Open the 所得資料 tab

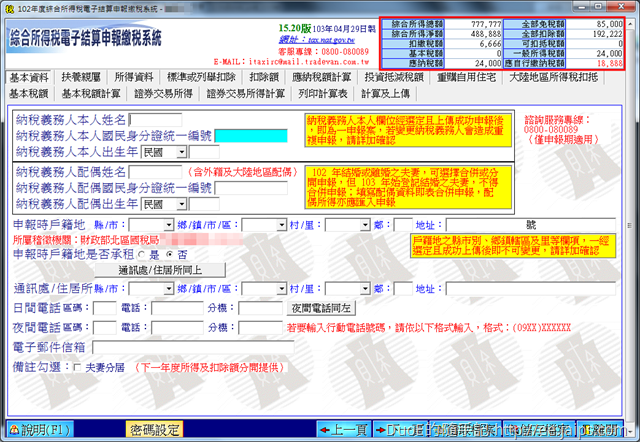tap(133, 77)
